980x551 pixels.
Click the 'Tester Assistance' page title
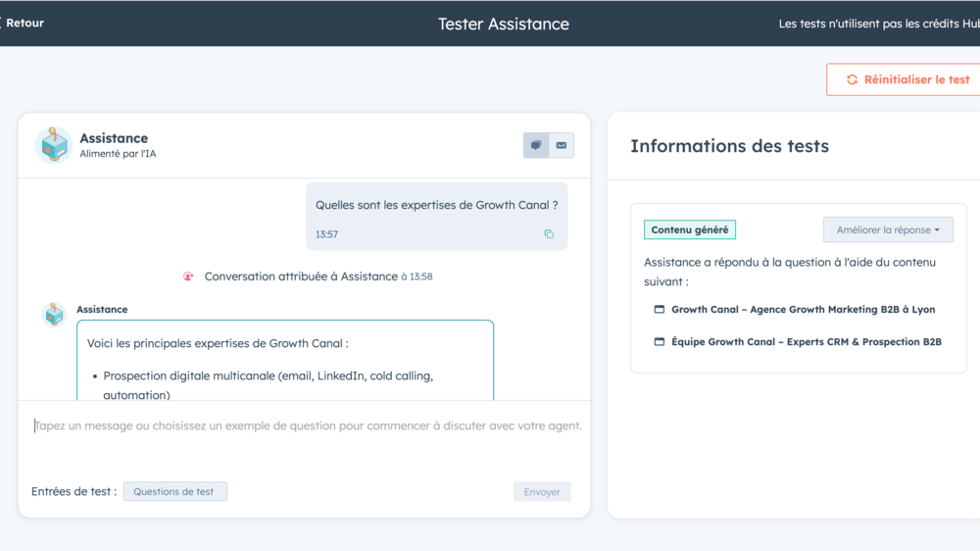pos(504,24)
